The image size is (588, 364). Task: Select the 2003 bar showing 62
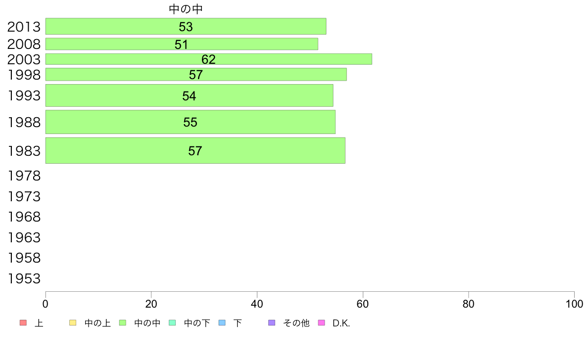pyautogui.click(x=209, y=59)
